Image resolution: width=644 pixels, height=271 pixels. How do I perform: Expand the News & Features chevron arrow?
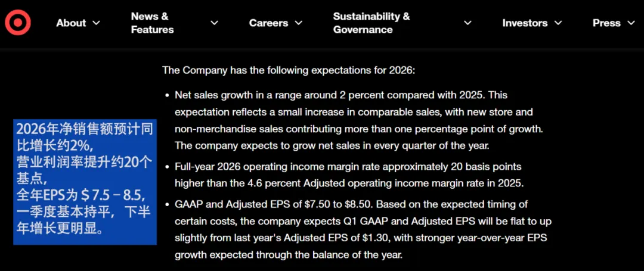(215, 23)
